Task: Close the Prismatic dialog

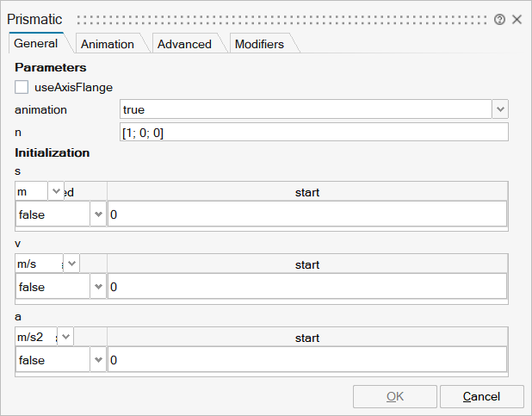Action: [517, 19]
